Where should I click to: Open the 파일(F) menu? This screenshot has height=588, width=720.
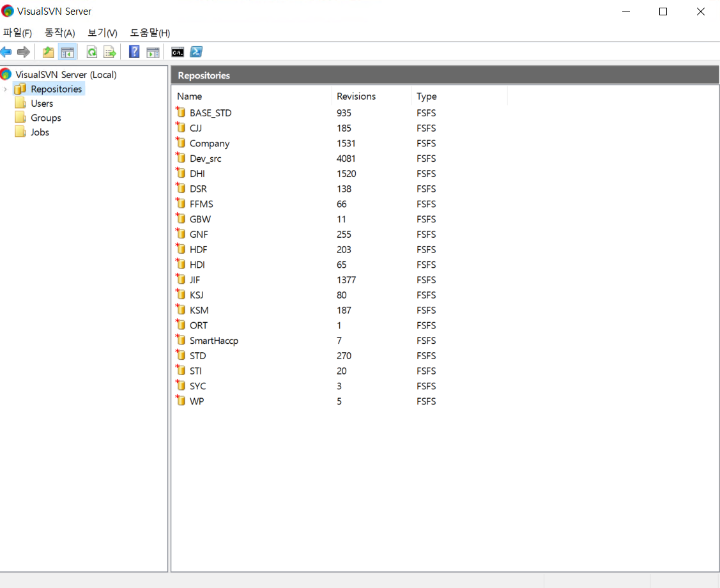[17, 33]
